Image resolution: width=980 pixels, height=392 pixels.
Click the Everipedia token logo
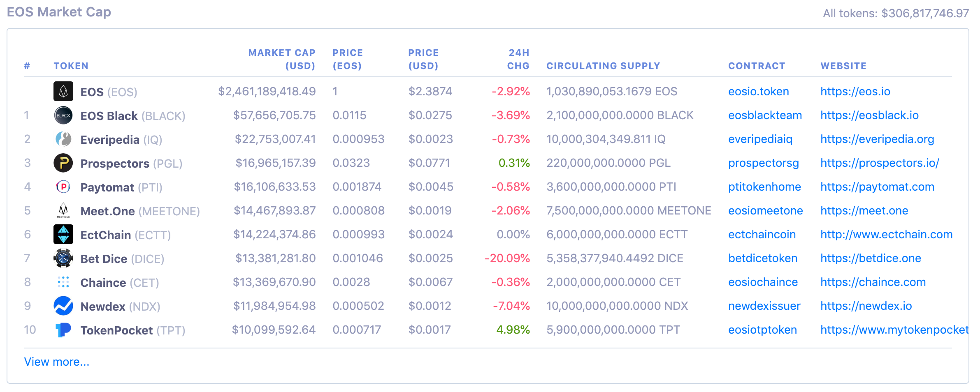(63, 139)
